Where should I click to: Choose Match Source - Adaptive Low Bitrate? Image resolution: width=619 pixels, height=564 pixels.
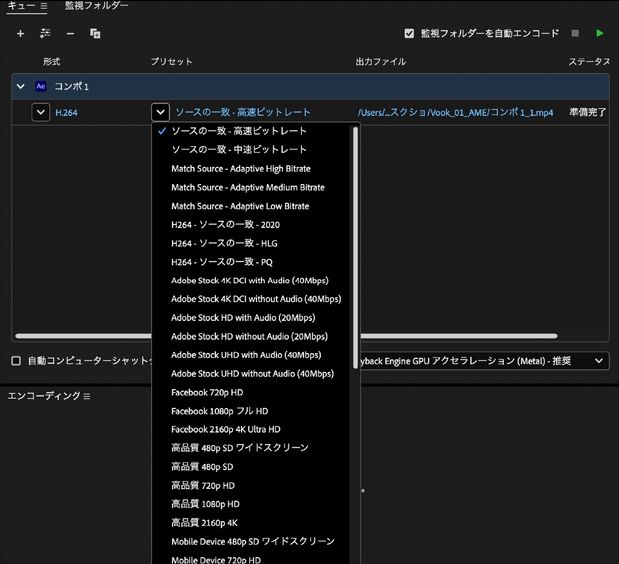252,206
